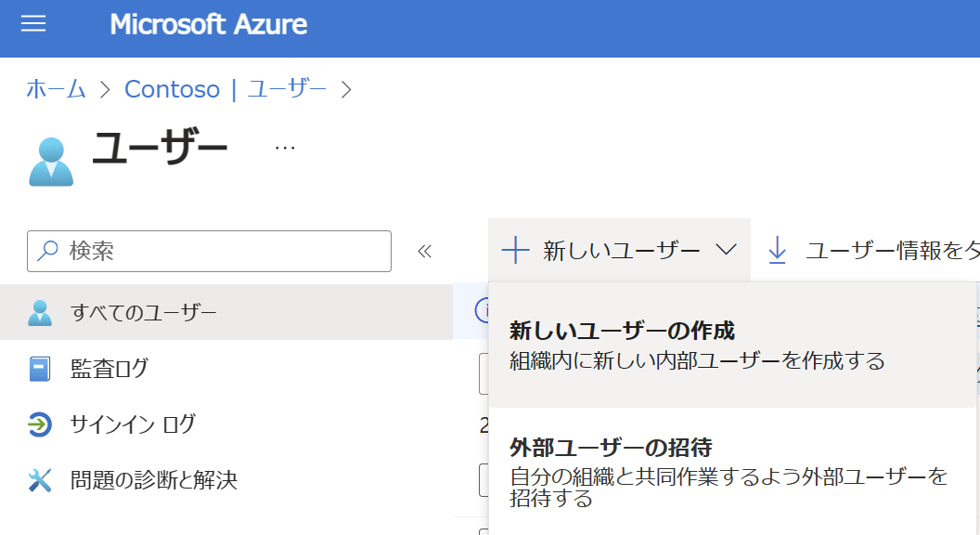The width and height of the screenshot is (980, 535).
Task: Select すべてのユーザー in the sidebar
Action: tap(226, 312)
